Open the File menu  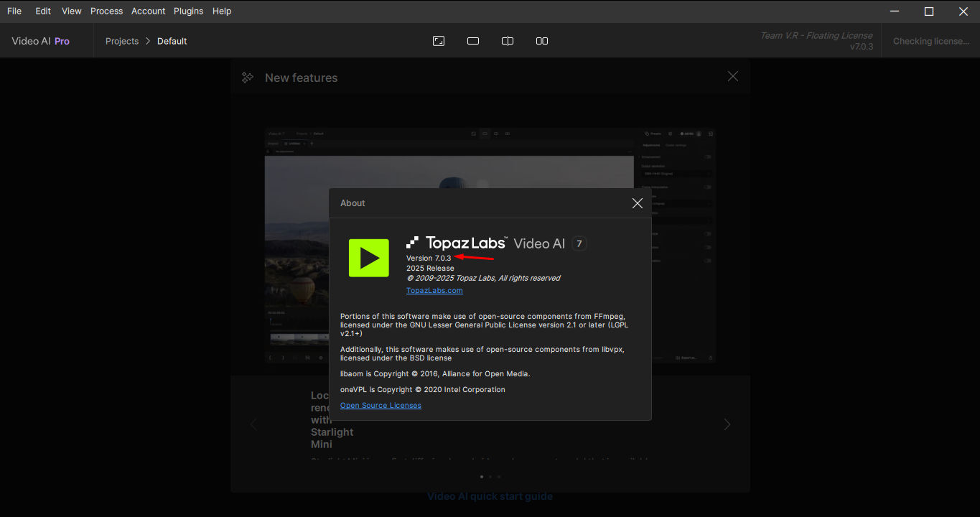[14, 11]
